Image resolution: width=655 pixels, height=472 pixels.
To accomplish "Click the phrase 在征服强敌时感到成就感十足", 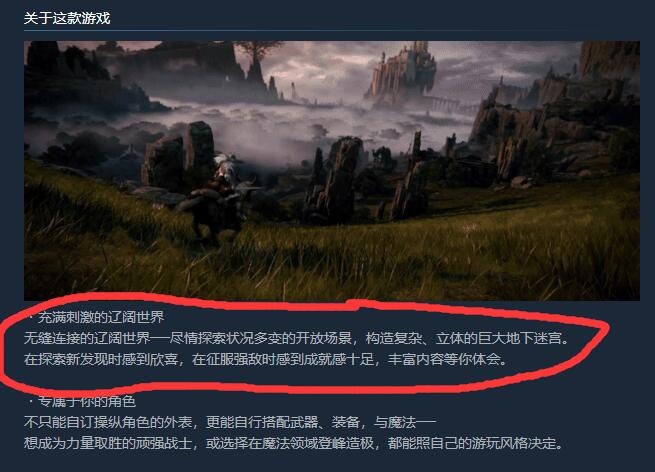I will [x=282, y=359].
